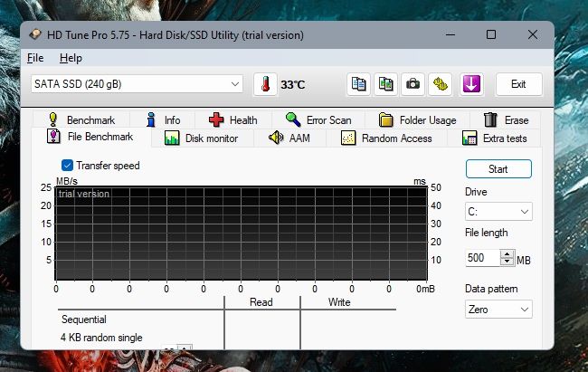This screenshot has height=372, width=588.
Task: Open the Help menu
Action: [71, 58]
